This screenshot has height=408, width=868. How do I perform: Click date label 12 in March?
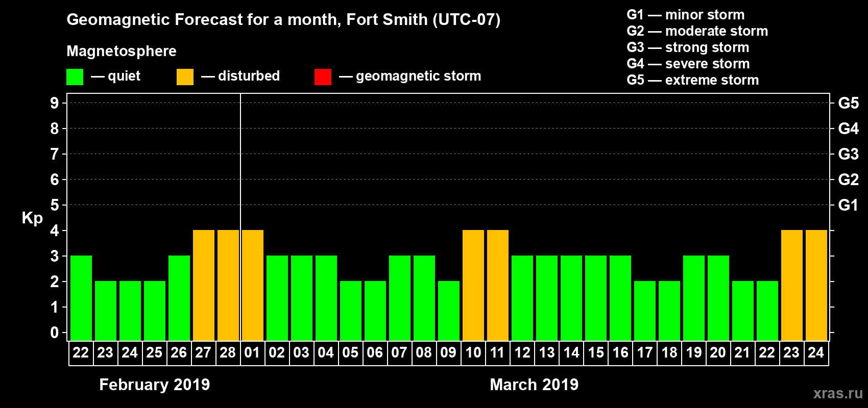pyautogui.click(x=522, y=353)
